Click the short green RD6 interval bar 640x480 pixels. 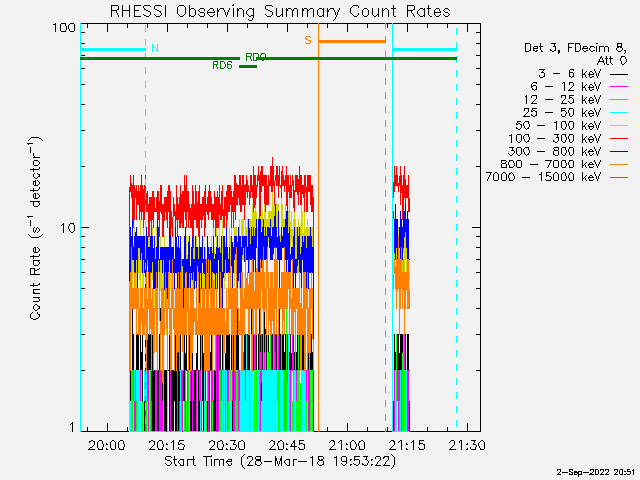[248, 67]
